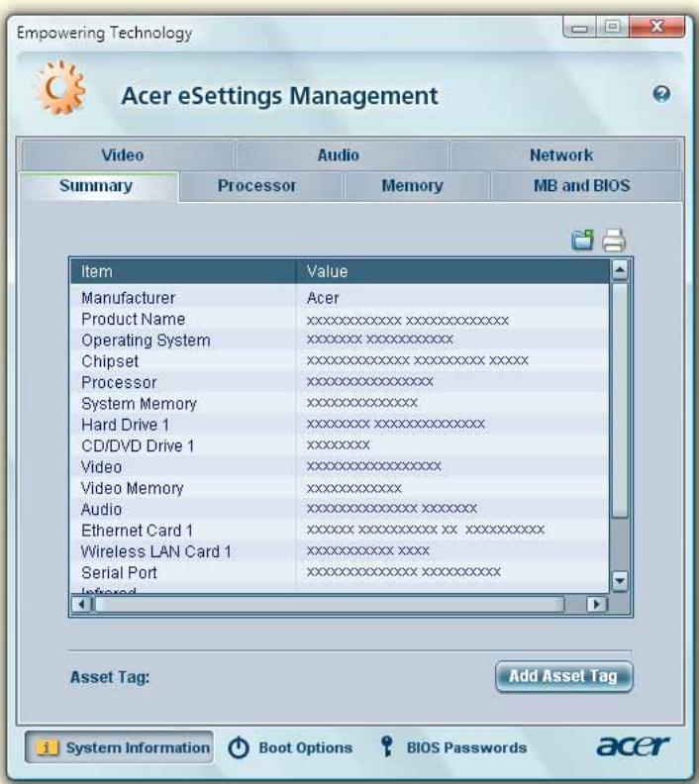Viewport: 699px width, 784px height.
Task: Click the list's scroll down arrow
Action: pos(620,581)
